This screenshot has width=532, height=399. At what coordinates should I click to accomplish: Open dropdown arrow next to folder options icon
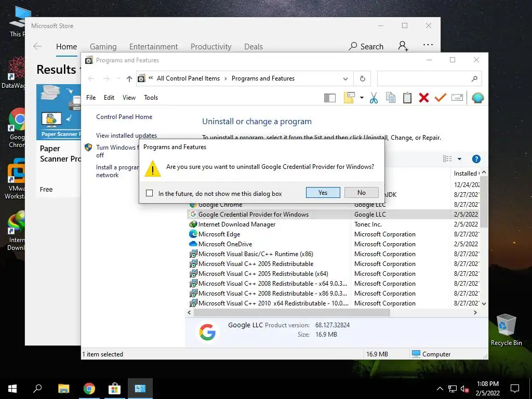(362, 98)
